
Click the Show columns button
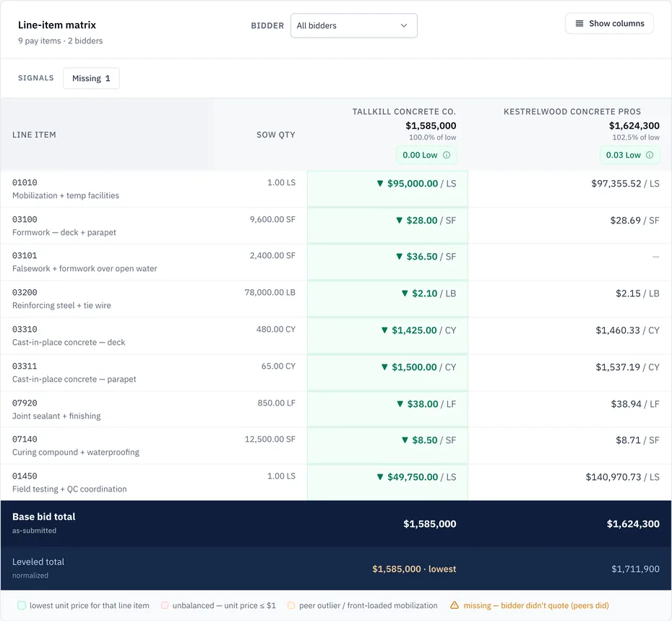click(x=609, y=24)
